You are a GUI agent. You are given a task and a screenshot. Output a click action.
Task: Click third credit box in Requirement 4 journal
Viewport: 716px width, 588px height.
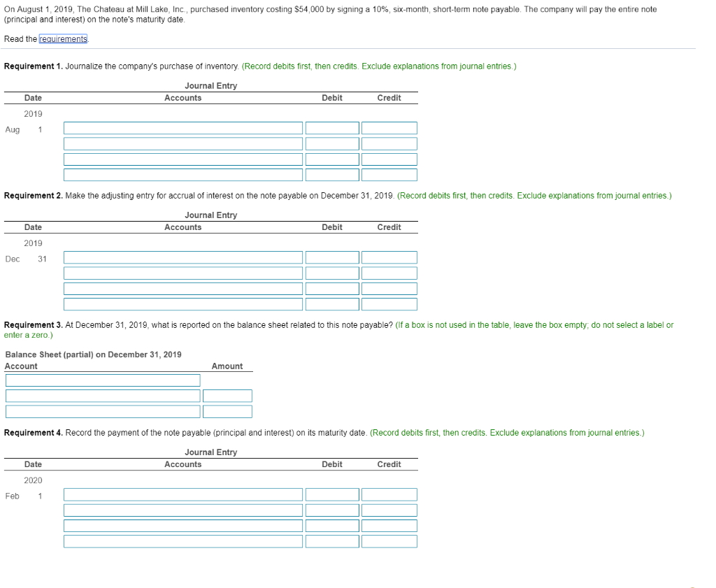click(x=389, y=526)
